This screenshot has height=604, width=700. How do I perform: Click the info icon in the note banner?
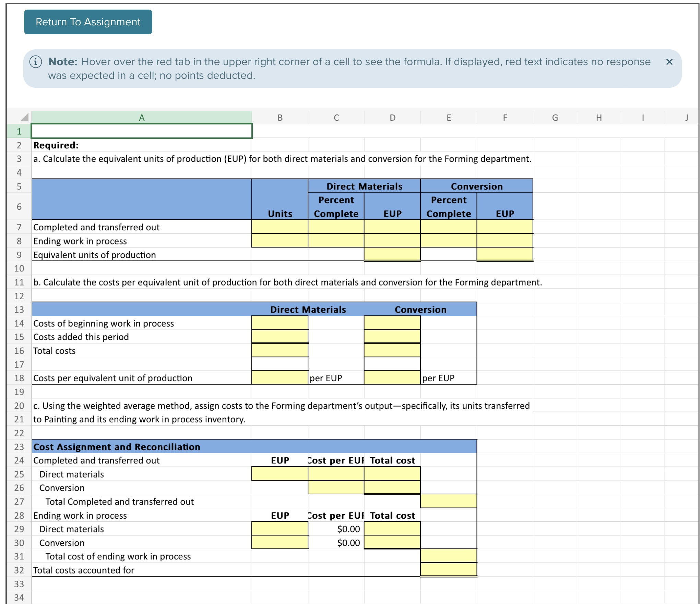(x=35, y=62)
